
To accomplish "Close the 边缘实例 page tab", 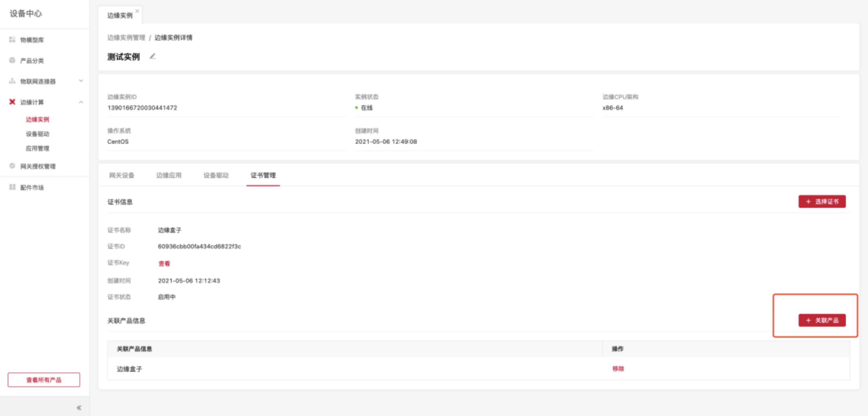I will [x=137, y=11].
